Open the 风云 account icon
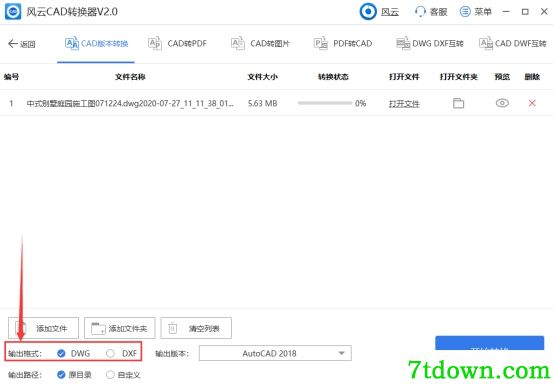Viewport: 554px width, 389px height. point(368,12)
